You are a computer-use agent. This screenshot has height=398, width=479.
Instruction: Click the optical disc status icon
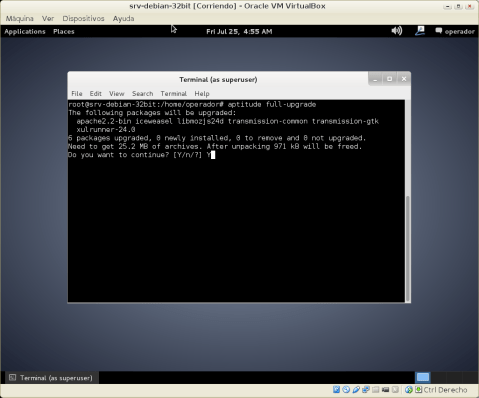(346, 389)
